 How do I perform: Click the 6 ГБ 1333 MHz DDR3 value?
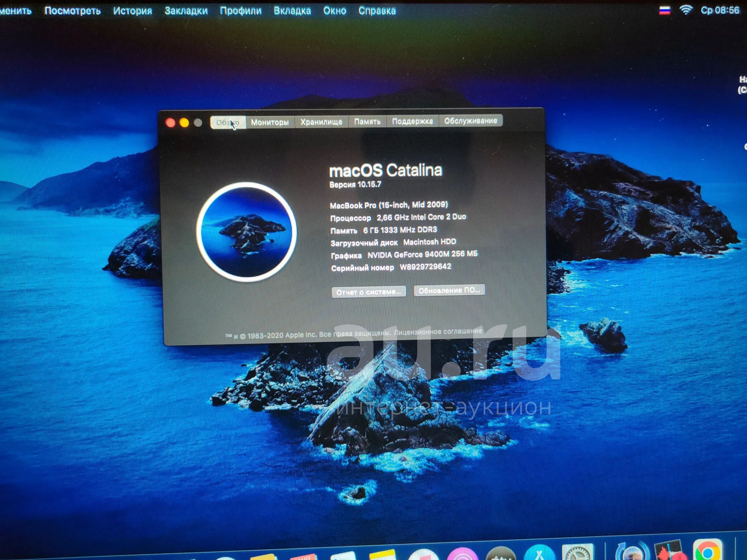pos(400,230)
